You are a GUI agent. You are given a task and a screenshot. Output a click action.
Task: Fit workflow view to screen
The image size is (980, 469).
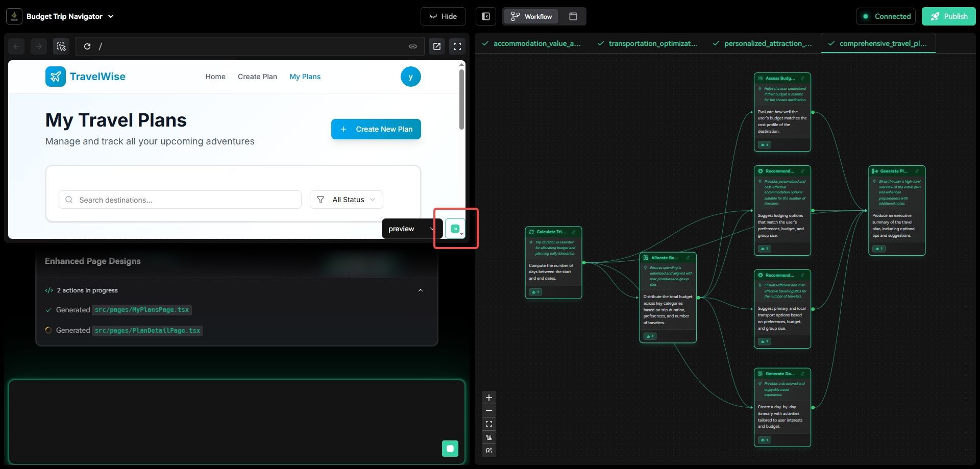tap(489, 424)
